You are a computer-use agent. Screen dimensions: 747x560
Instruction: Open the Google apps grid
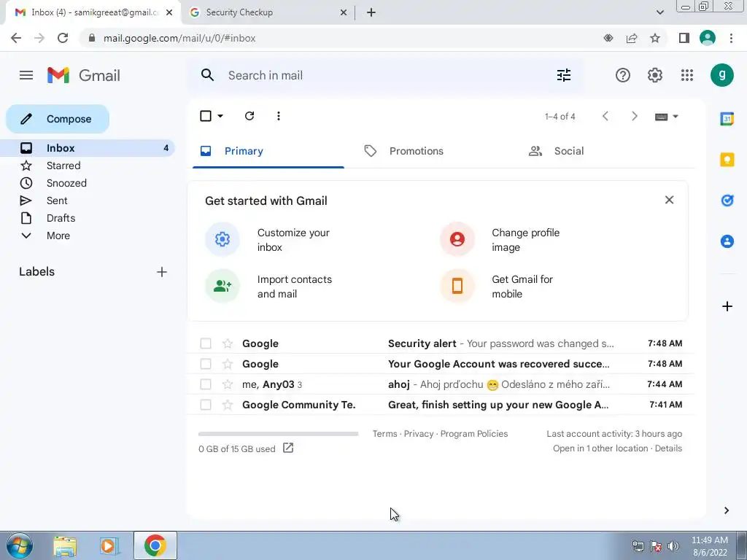687,75
